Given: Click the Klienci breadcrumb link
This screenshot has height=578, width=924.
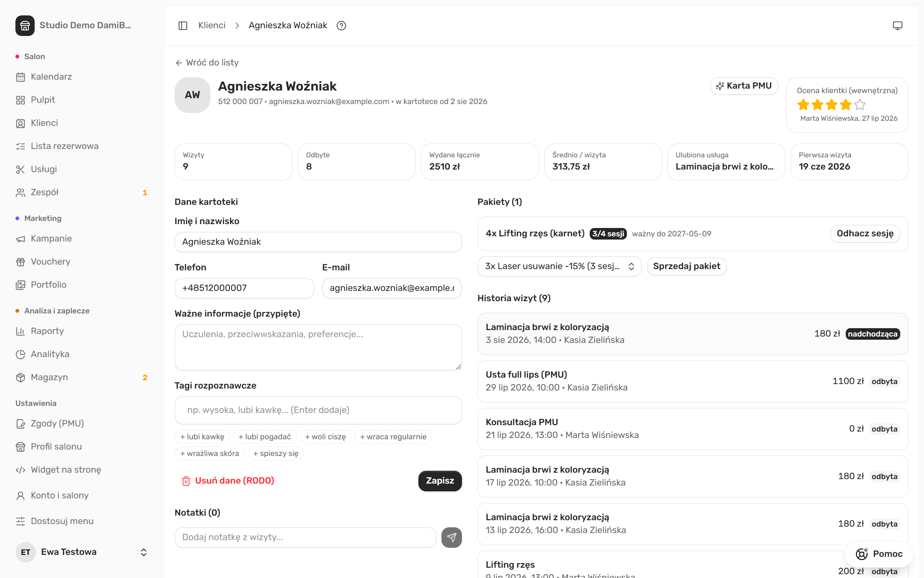Looking at the screenshot, I should coord(212,25).
